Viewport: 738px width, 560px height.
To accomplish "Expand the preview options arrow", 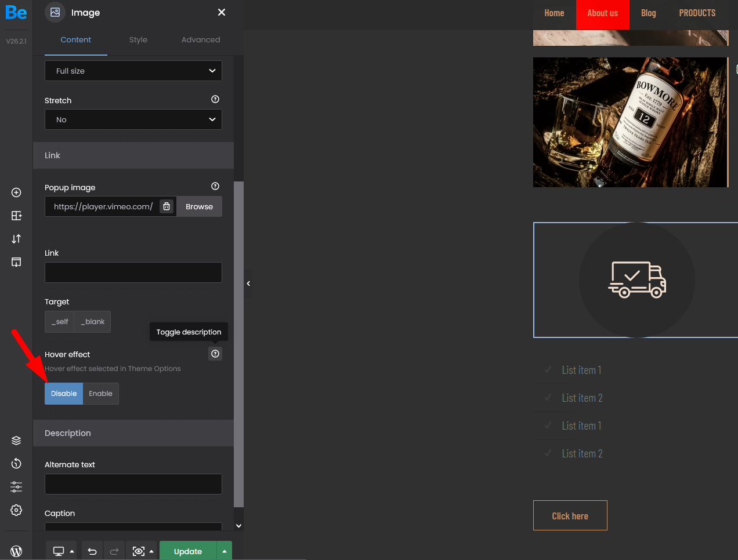I will point(151,551).
